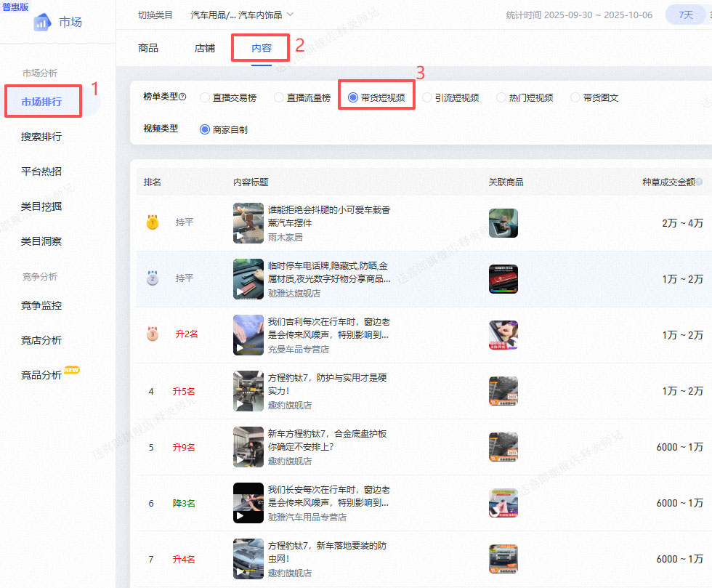The height and width of the screenshot is (588, 712).
Task: Switch to the 店铺 tab
Action: coord(204,48)
